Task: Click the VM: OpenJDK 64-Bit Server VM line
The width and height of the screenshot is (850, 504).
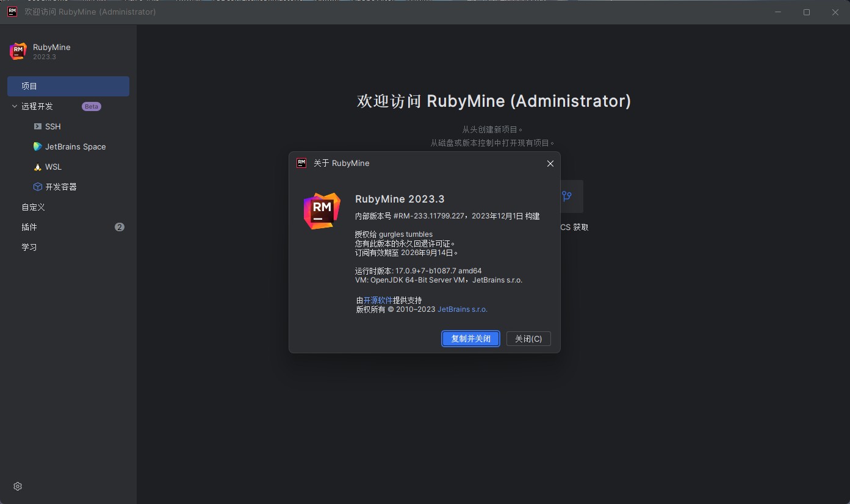Action: pos(439,280)
